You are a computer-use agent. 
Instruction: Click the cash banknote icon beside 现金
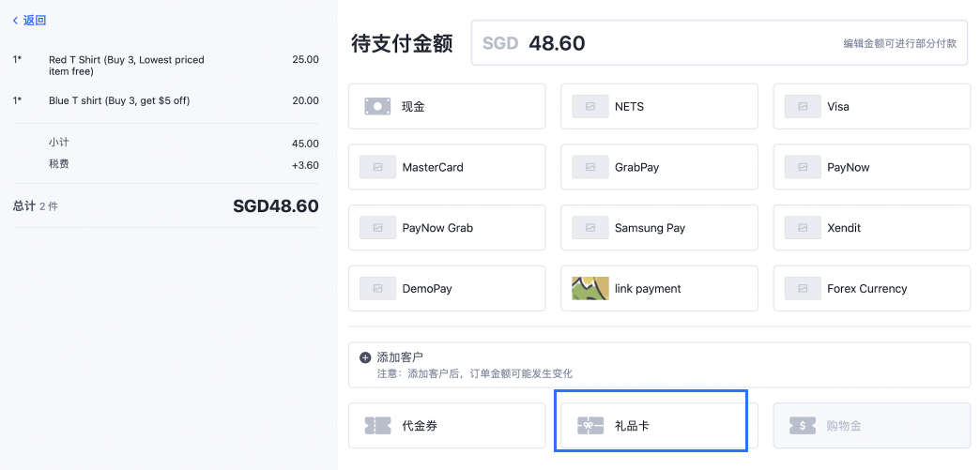[377, 106]
